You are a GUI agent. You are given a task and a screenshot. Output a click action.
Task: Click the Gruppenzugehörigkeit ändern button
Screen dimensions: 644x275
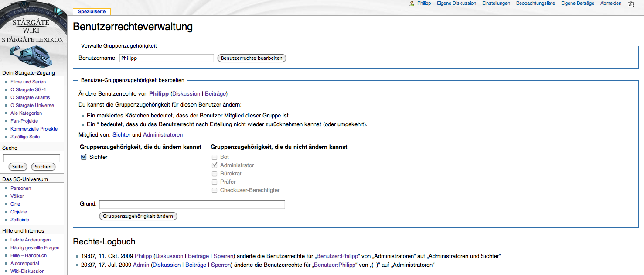pyautogui.click(x=138, y=216)
